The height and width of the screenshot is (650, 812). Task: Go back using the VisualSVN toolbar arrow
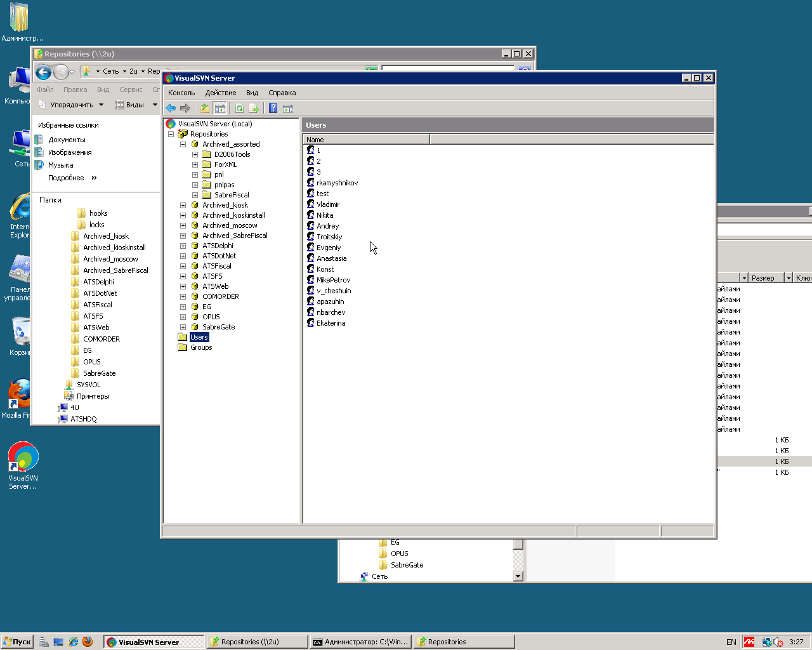(x=171, y=108)
